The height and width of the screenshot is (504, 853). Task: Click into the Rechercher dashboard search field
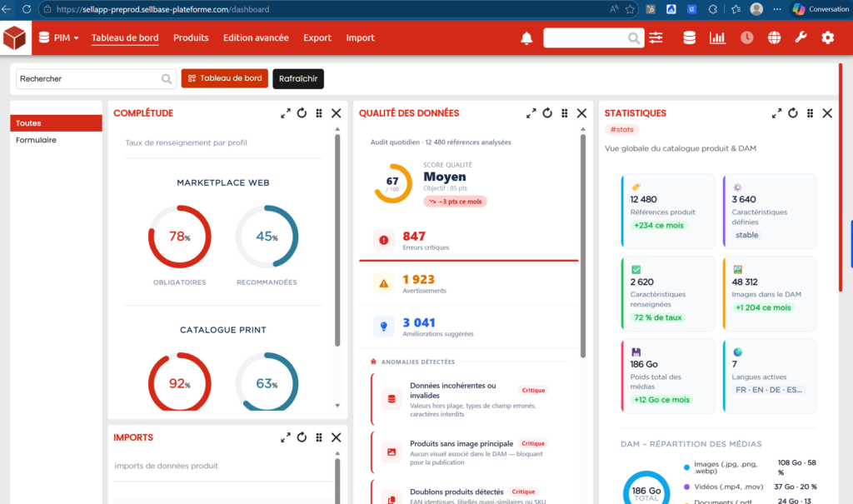[87, 79]
